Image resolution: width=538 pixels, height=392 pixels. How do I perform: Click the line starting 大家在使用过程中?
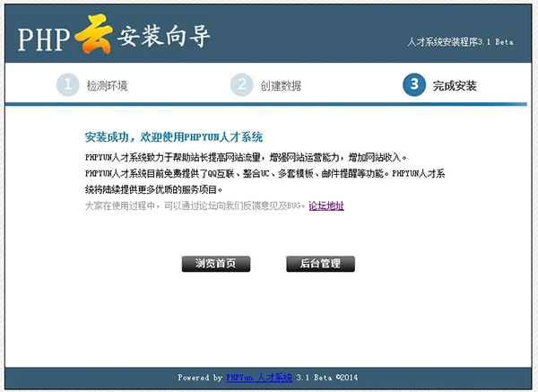195,205
